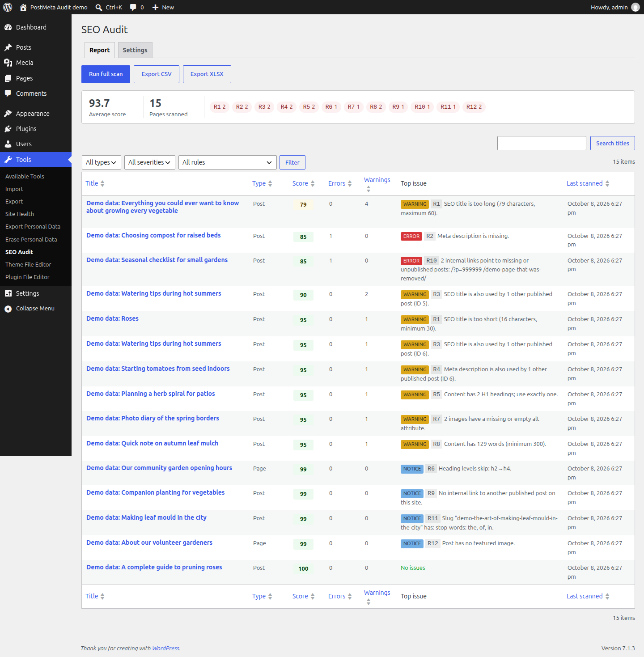The image size is (644, 657).
Task: Click the R1 rule count badge in summary
Action: [x=220, y=107]
